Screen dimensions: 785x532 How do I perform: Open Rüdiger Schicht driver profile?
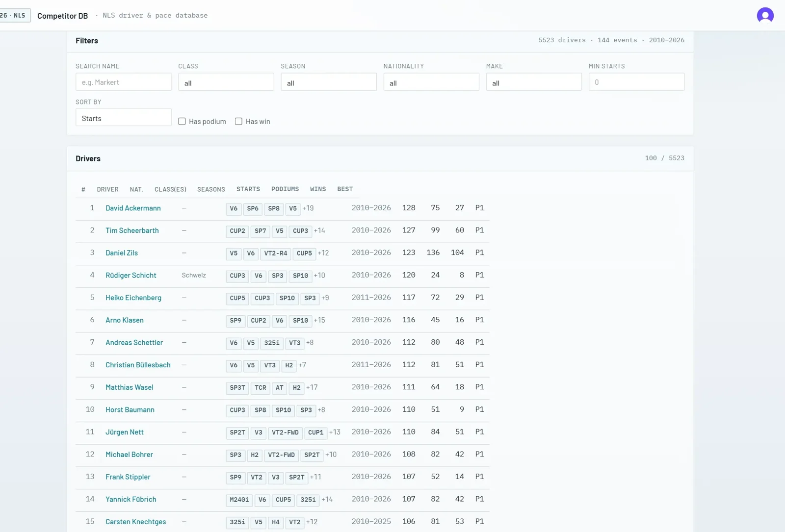coord(131,275)
